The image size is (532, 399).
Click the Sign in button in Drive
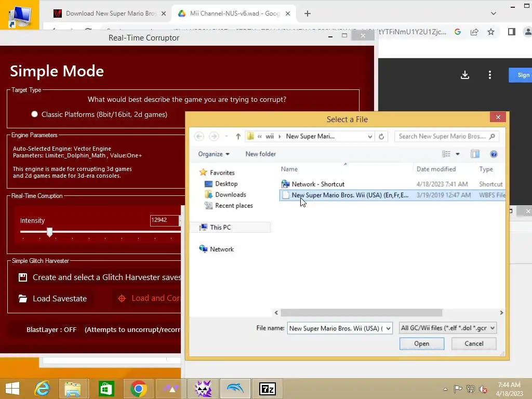[521, 75]
